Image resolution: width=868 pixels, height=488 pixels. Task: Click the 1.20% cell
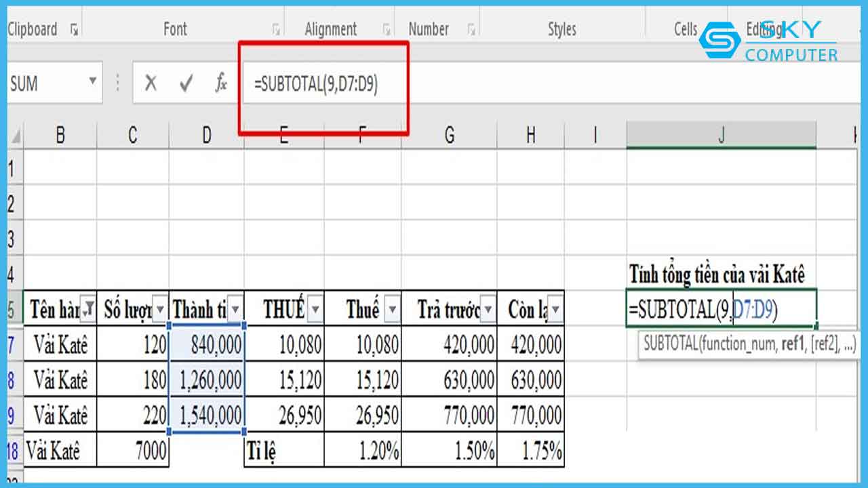tap(363, 450)
